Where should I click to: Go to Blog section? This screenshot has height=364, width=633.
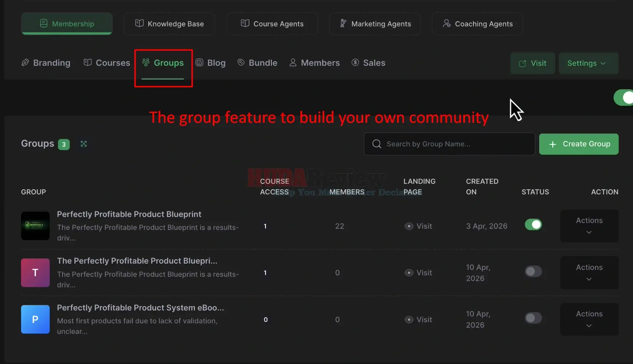(211, 63)
